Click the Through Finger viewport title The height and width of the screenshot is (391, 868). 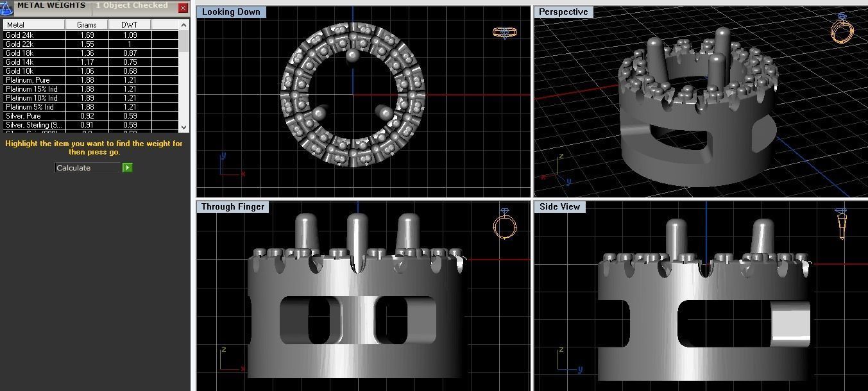(233, 206)
